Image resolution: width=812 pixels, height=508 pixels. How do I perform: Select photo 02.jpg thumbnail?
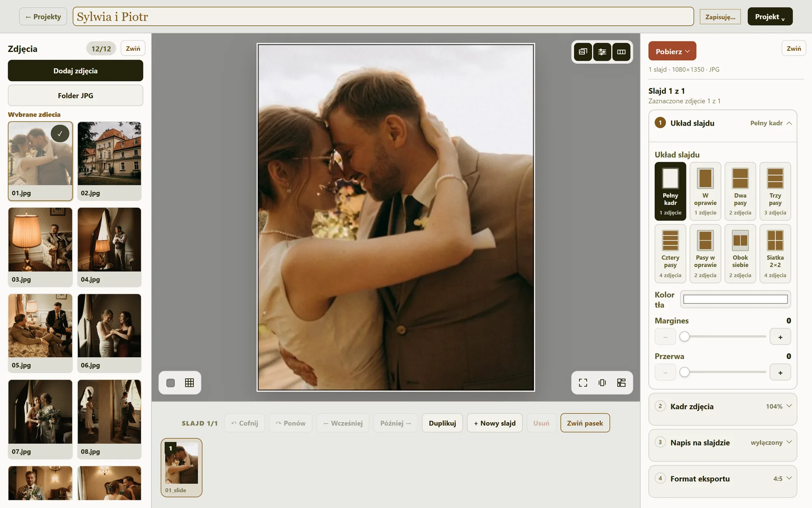point(109,161)
